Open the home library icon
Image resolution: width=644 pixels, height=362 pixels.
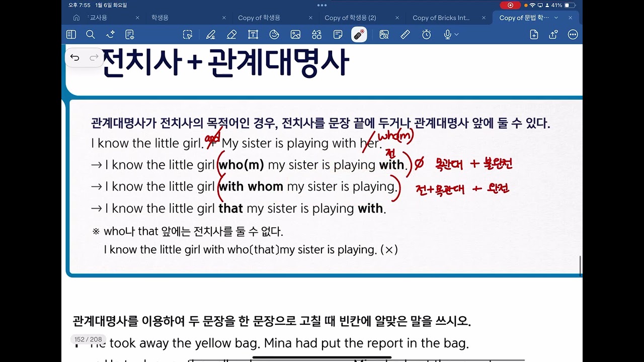(x=76, y=18)
